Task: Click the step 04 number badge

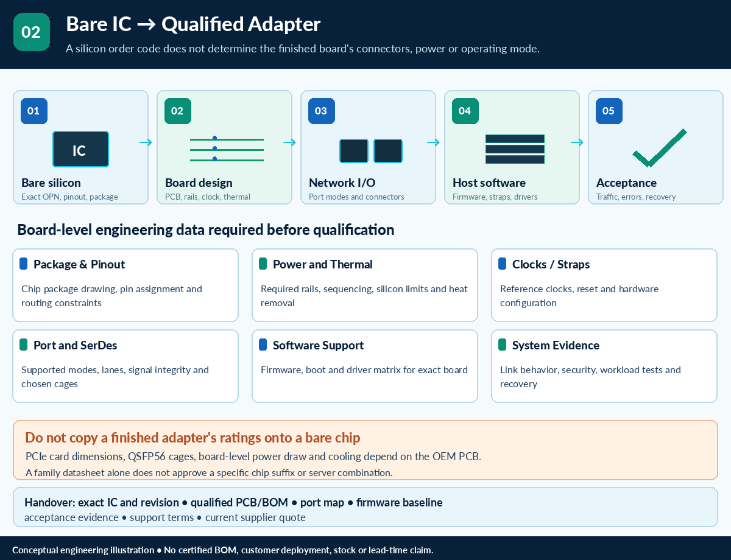Action: (465, 111)
